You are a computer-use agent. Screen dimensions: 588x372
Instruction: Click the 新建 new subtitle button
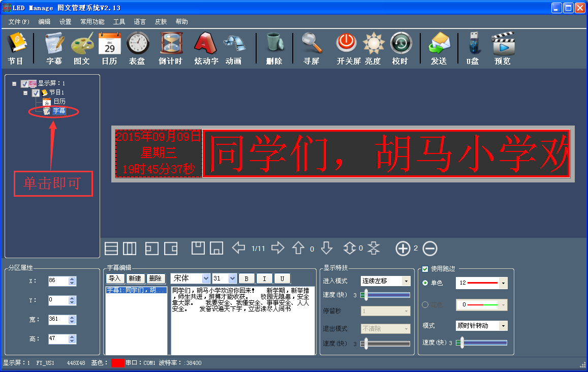pyautogui.click(x=135, y=278)
